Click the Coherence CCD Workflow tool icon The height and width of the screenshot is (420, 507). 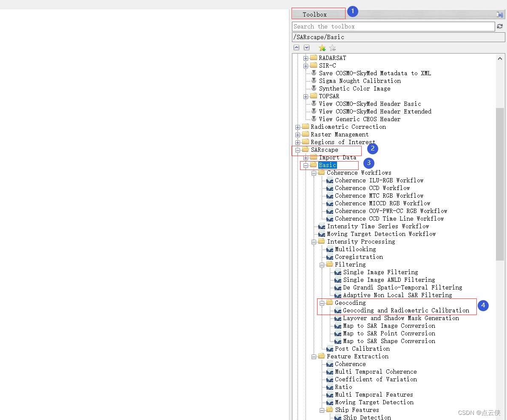[x=330, y=188]
